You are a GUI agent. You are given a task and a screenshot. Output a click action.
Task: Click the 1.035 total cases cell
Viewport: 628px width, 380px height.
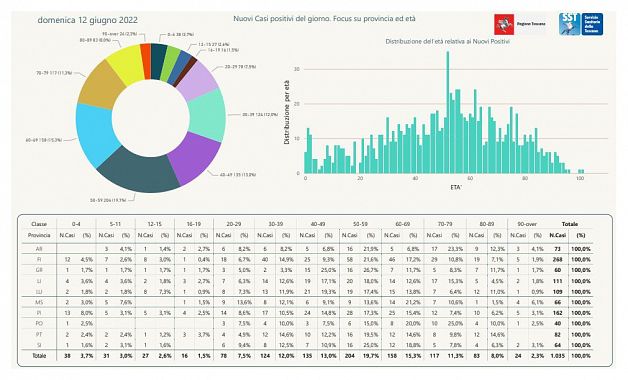557,356
